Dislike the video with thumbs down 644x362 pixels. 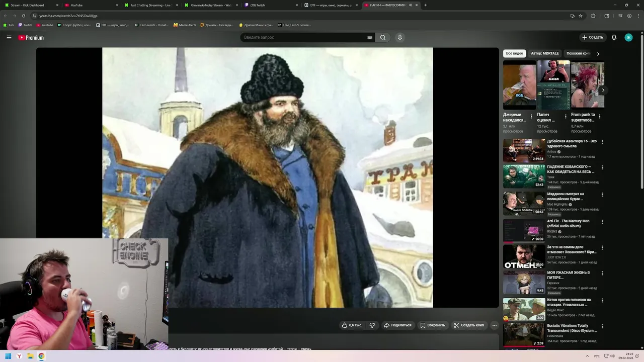pyautogui.click(x=372, y=325)
